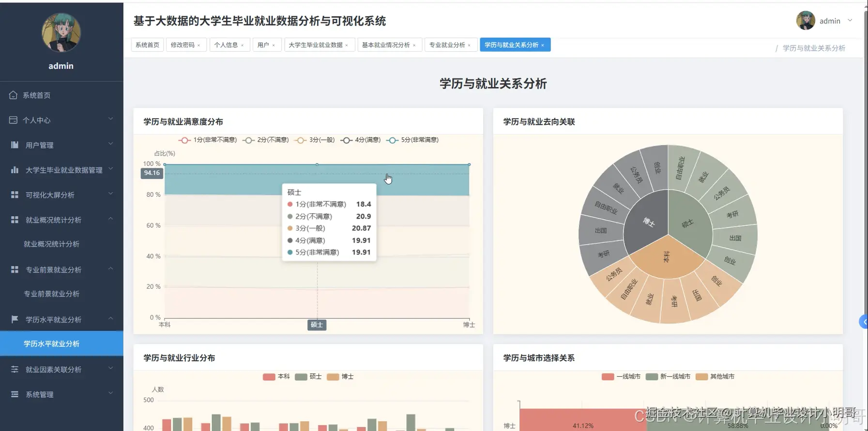Toggle 本科 legend in industry distribution chart
The height and width of the screenshot is (431, 868).
point(276,376)
